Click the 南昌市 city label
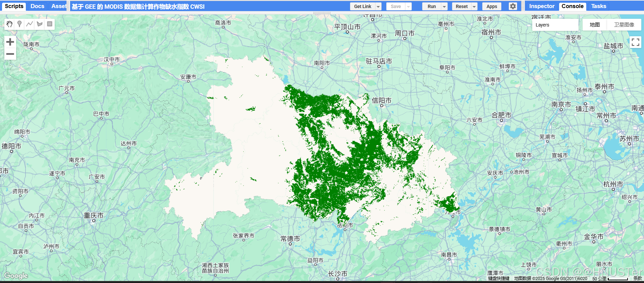Viewport: 644px width, 283px height. tap(449, 255)
